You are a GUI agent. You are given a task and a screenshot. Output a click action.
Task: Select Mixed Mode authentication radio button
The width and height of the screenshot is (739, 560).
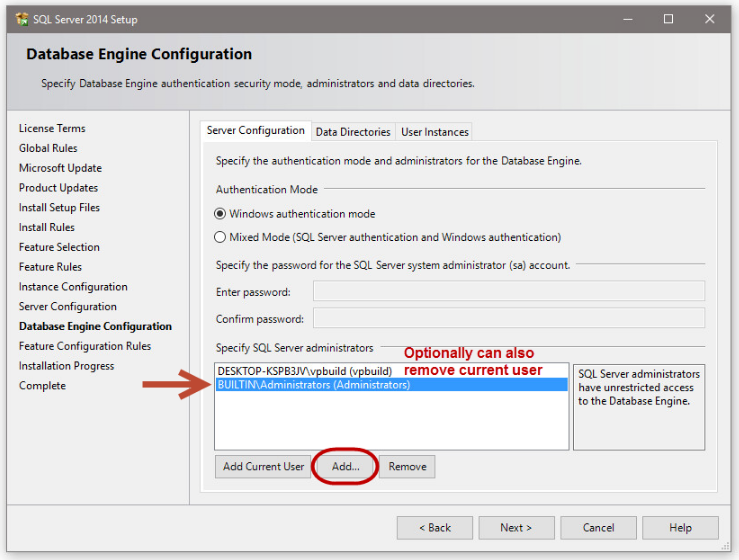pos(221,238)
